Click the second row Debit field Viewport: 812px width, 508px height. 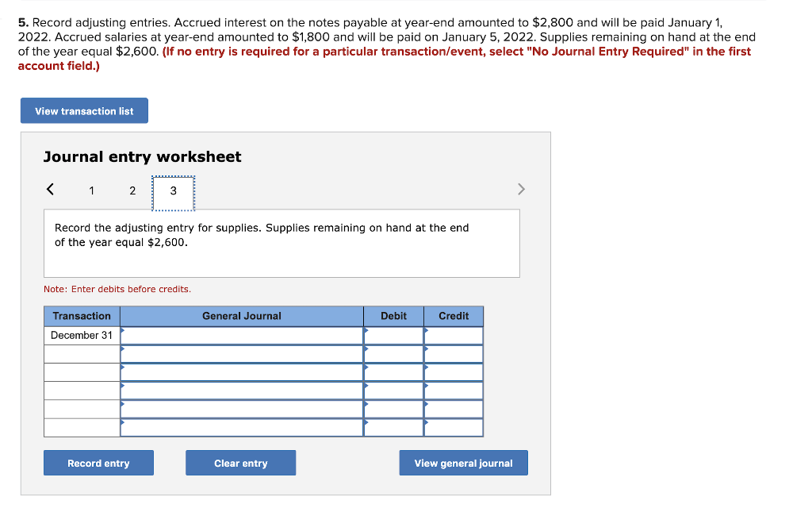point(393,353)
